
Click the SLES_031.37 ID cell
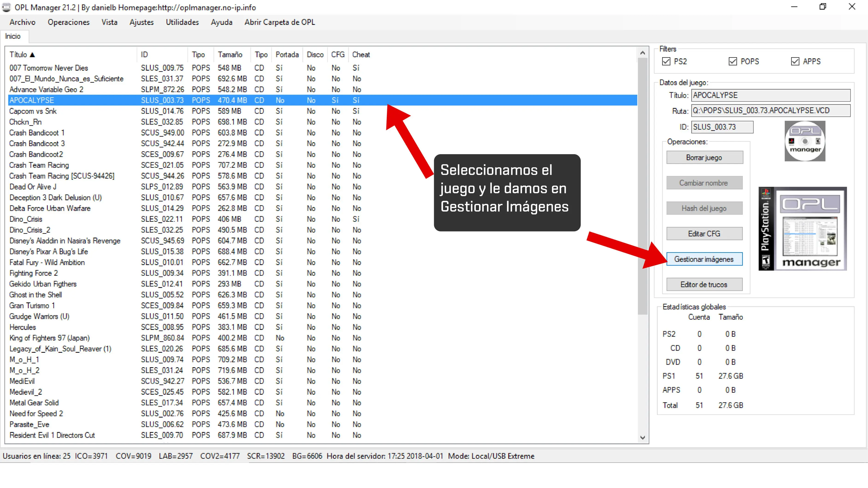coord(162,79)
